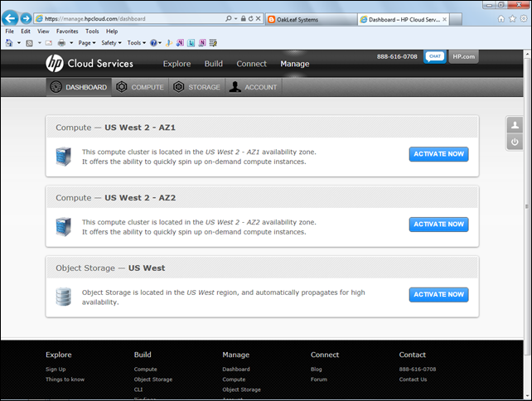Viewport: 532px width, 401px height.
Task: Open the Tools menu in menu bar
Action: pos(92,31)
